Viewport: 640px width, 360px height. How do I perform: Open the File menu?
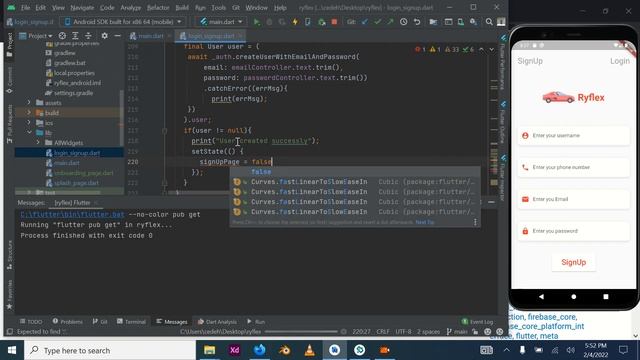click(25, 8)
